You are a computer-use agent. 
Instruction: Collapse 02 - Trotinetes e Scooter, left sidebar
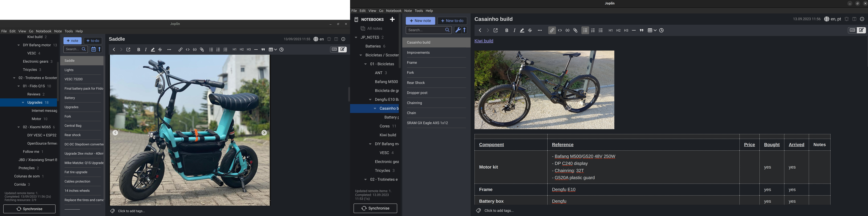click(x=14, y=78)
